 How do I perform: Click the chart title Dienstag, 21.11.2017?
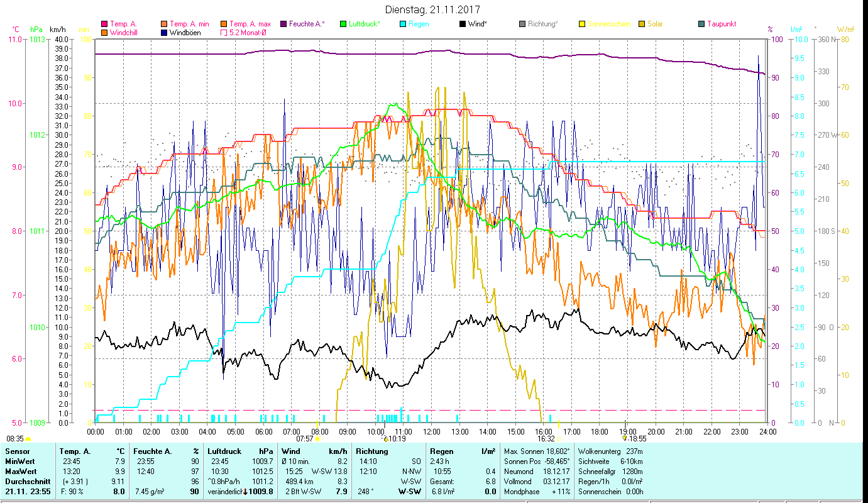tap(432, 10)
